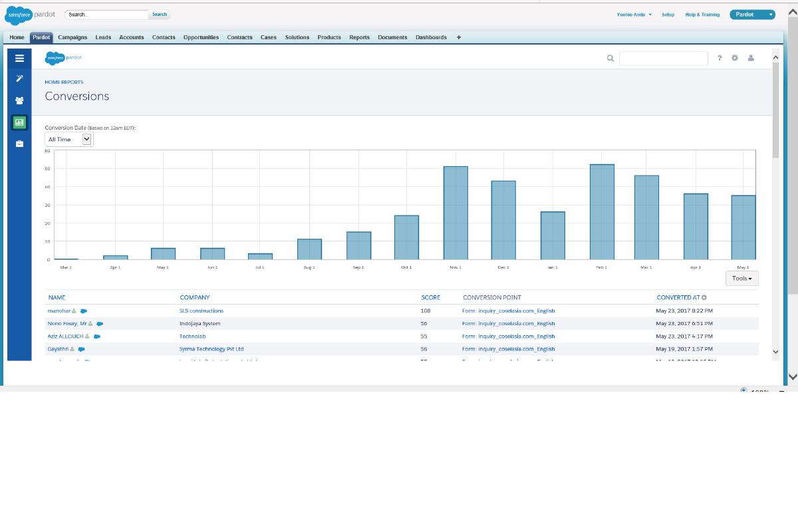Open company SLS constructions
This screenshot has height=532, width=798.
[x=201, y=311]
